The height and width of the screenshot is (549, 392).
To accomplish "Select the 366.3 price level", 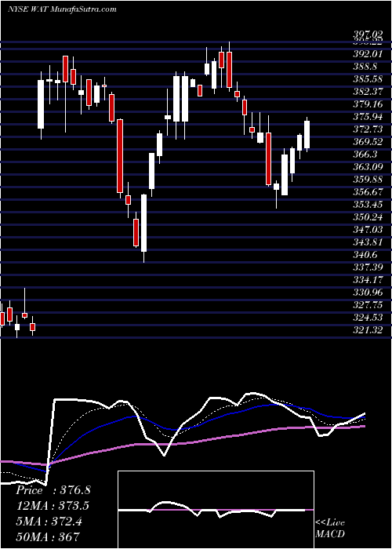I will click(x=364, y=155).
